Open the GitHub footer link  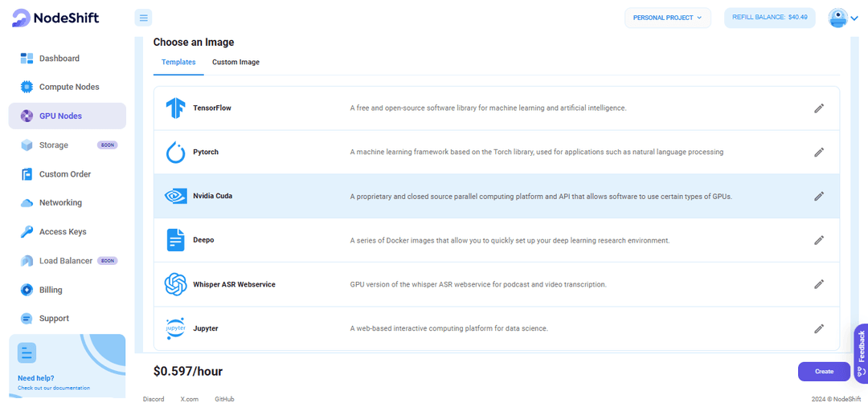pyautogui.click(x=224, y=399)
